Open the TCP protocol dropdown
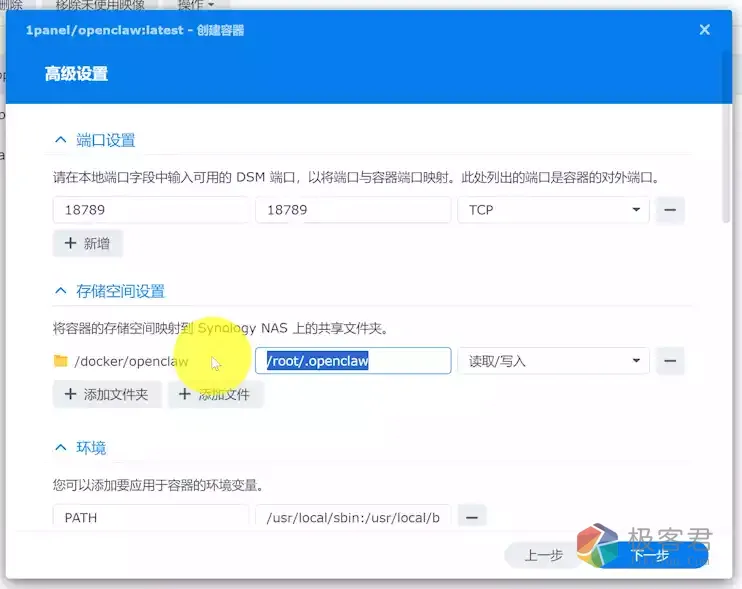This screenshot has height=589, width=742. (x=553, y=210)
